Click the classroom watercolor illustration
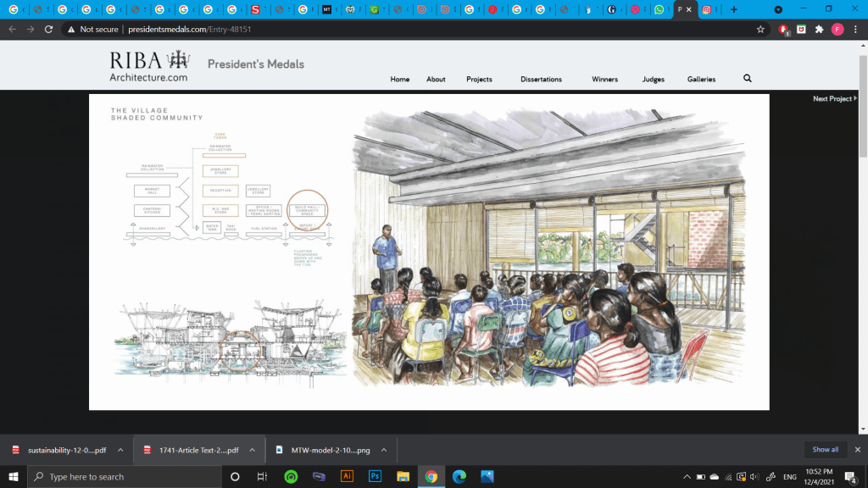The image size is (868, 488). click(x=551, y=250)
